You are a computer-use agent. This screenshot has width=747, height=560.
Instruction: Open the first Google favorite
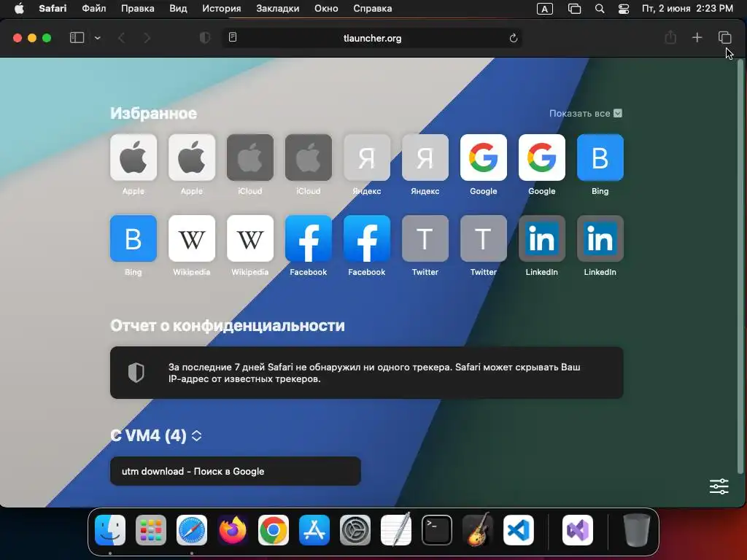(x=483, y=157)
